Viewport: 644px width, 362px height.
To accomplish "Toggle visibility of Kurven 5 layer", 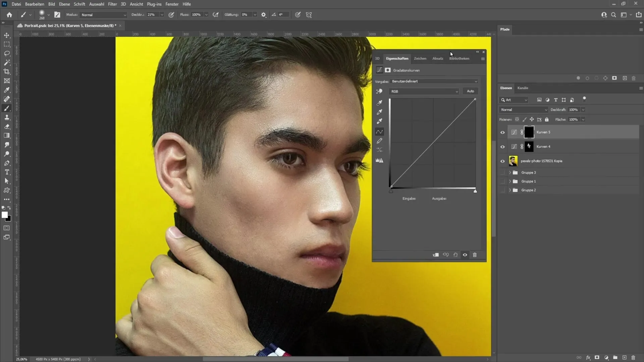I will pos(502,132).
